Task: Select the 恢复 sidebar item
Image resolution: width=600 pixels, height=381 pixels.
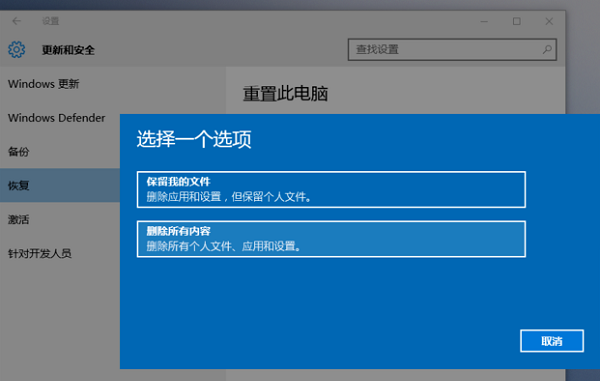Action: click(60, 185)
